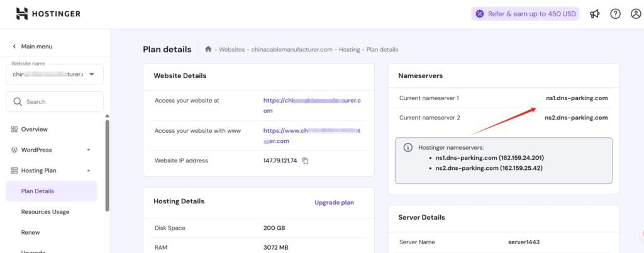The width and height of the screenshot is (644, 253).
Task: Click the info icon in Hostinger nameservers box
Action: coord(408,147)
